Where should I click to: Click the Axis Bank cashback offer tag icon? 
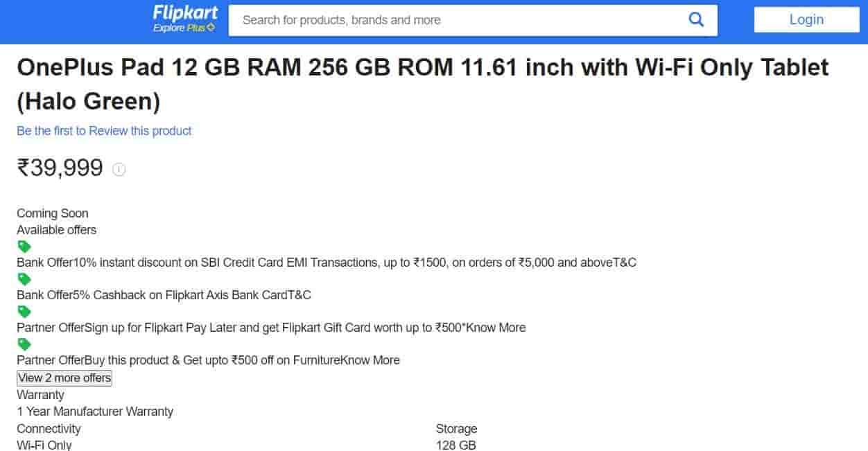pos(24,279)
